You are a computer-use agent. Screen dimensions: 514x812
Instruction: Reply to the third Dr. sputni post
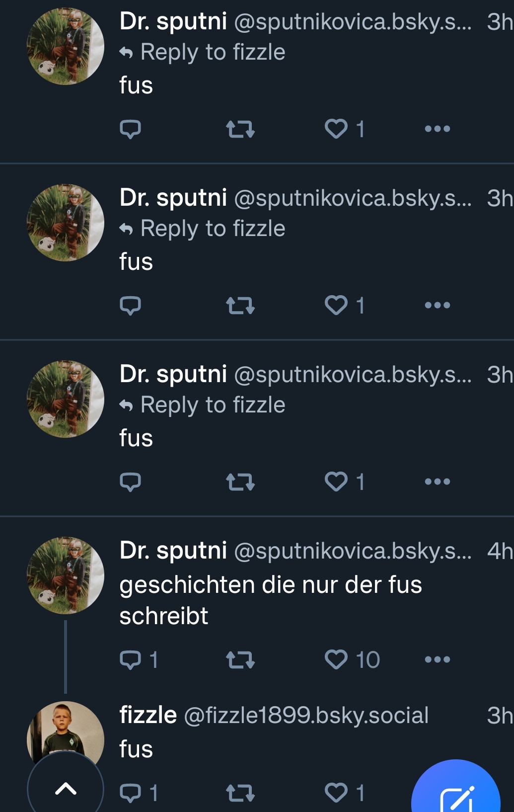pos(130,482)
